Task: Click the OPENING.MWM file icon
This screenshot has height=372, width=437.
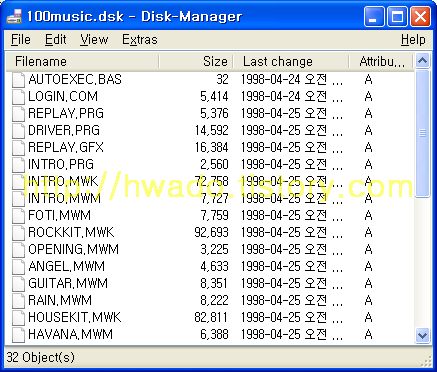Action: coord(18,250)
